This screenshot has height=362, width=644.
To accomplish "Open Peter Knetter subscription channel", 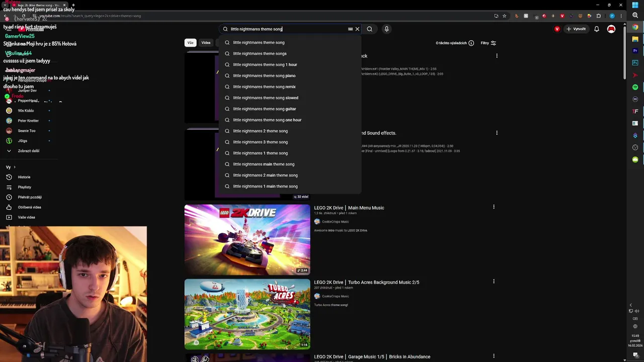I will 28,121.
